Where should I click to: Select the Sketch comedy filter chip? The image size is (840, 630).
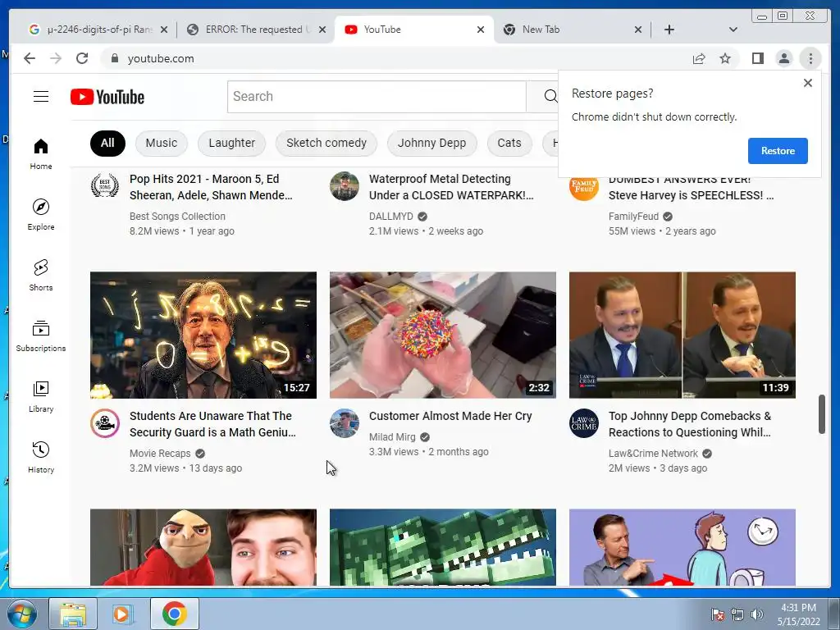tap(326, 143)
